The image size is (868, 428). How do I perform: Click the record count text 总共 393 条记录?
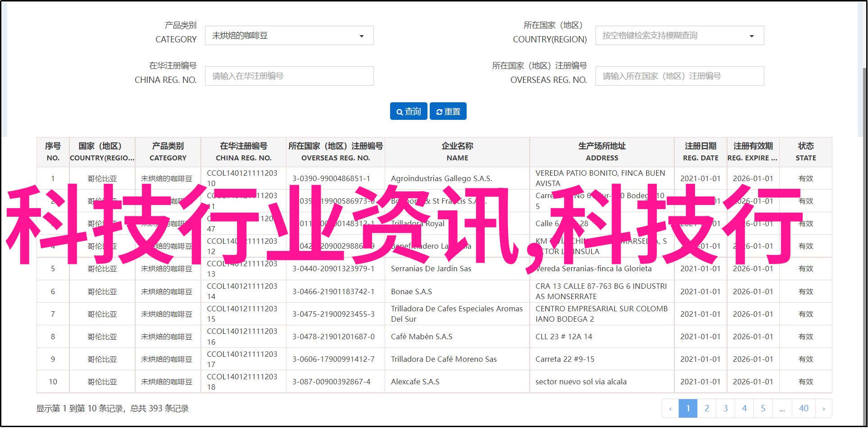pos(159,409)
